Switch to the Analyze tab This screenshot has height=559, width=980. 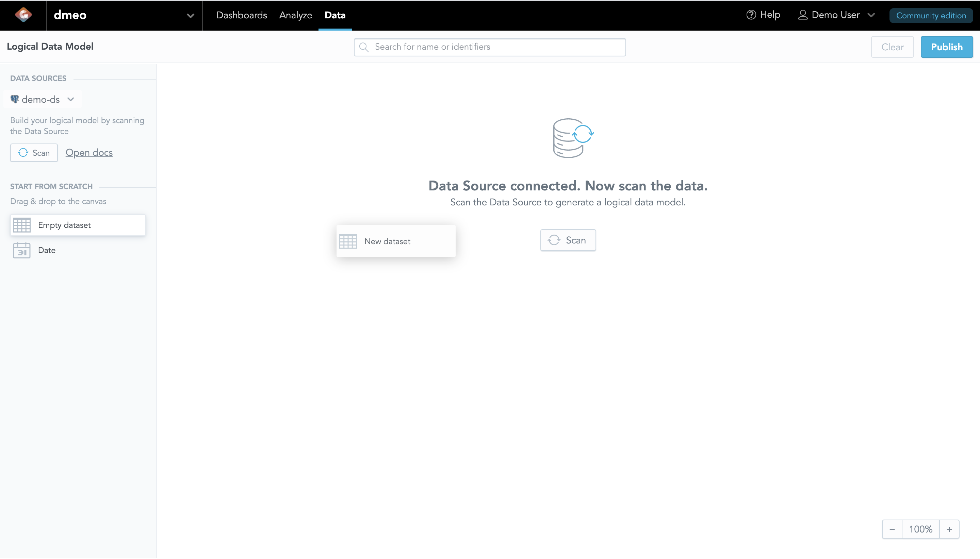(295, 15)
